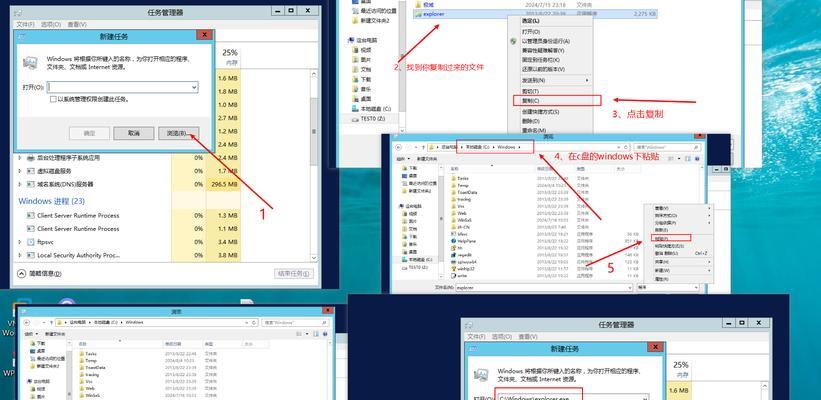
Task: Click the Windows 进程 (23) group heading
Action: point(51,201)
